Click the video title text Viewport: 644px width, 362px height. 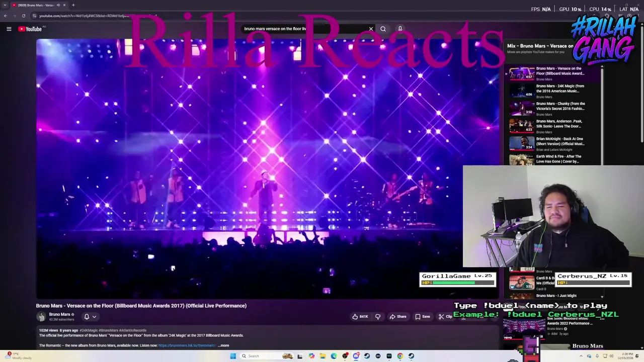point(141,306)
